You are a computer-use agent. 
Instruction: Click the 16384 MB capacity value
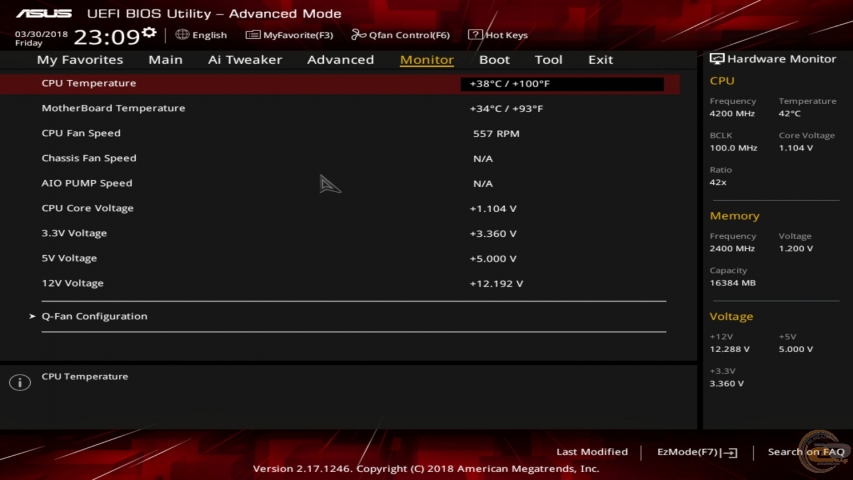click(733, 283)
